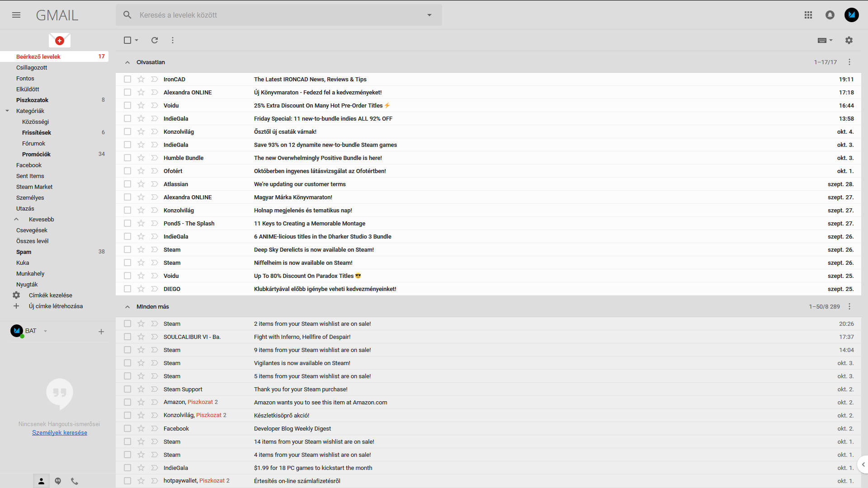Viewport: 868px width, 488px height.
Task: Add a new Hangouts conversation with plus
Action: coord(101,332)
